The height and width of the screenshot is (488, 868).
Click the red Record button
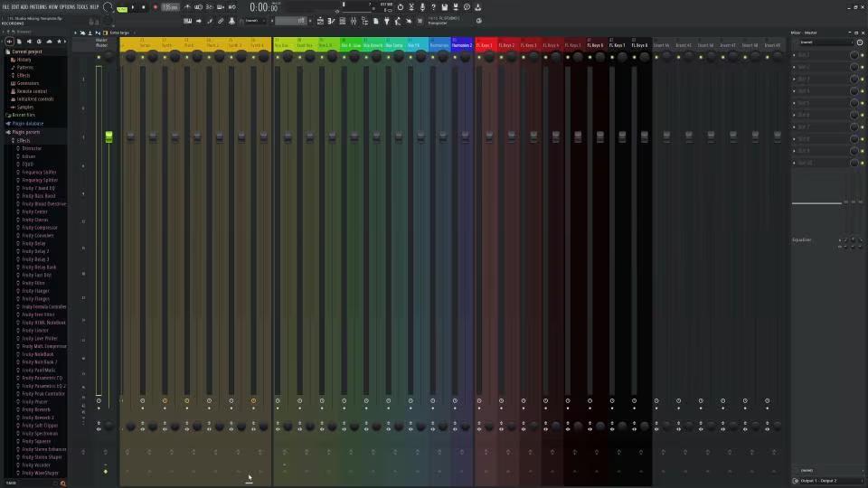(155, 7)
